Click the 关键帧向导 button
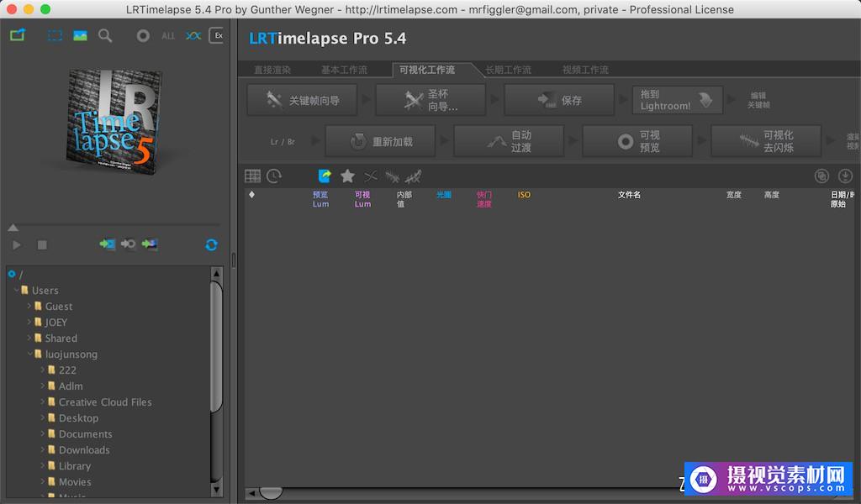This screenshot has width=861, height=504. coord(302,100)
